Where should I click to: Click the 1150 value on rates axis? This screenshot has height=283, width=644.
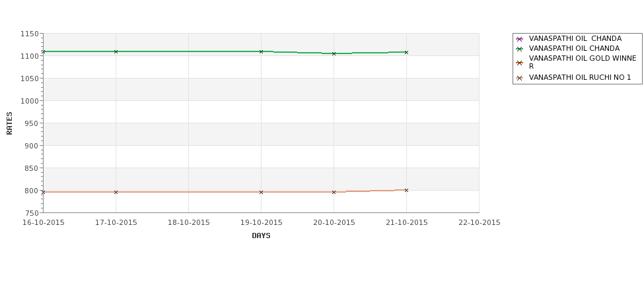click(x=30, y=34)
